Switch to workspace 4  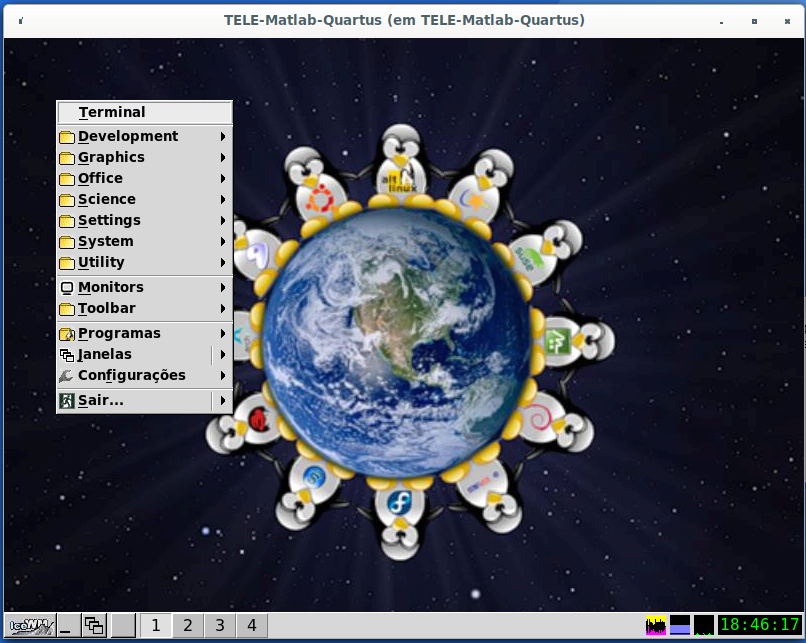point(252,626)
